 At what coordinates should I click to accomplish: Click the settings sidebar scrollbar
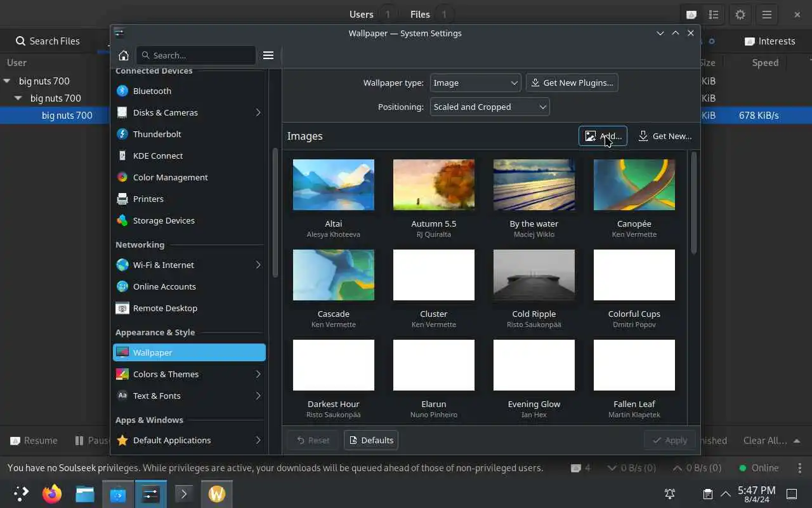[x=275, y=213]
